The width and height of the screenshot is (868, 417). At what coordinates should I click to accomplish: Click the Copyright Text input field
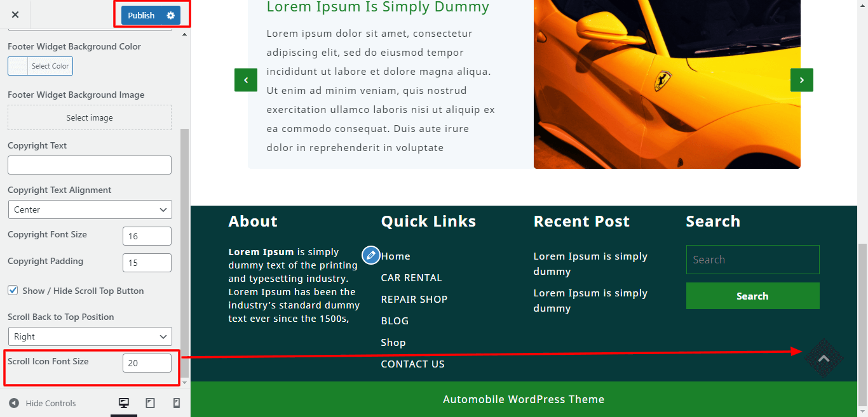pyautogui.click(x=90, y=165)
